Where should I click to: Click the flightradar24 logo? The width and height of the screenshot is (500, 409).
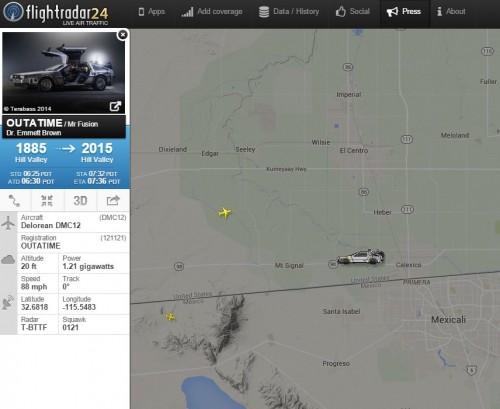(56, 13)
